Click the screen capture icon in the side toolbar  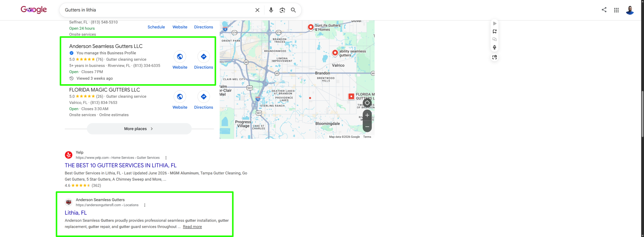[495, 57]
